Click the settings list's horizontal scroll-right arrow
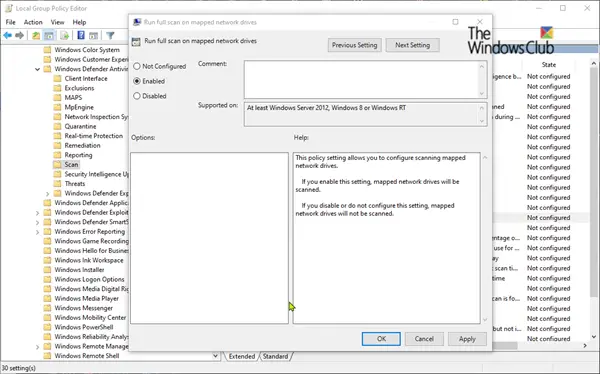 (x=585, y=346)
